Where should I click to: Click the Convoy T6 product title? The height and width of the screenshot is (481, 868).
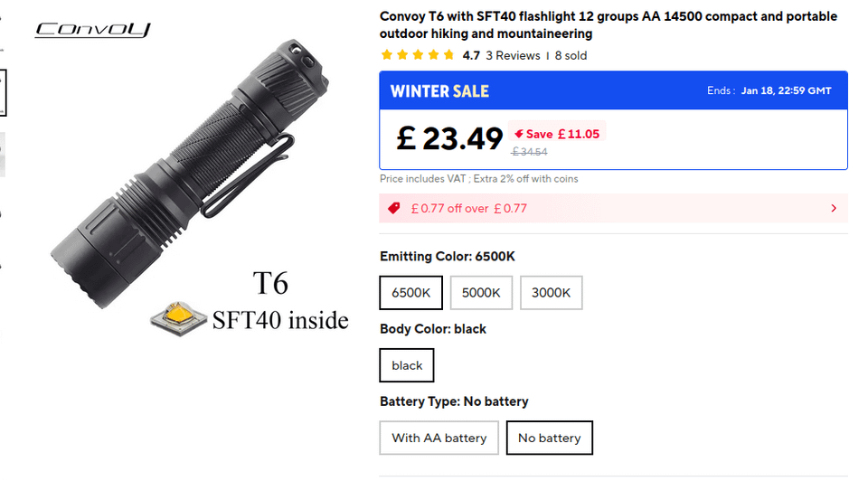click(608, 25)
